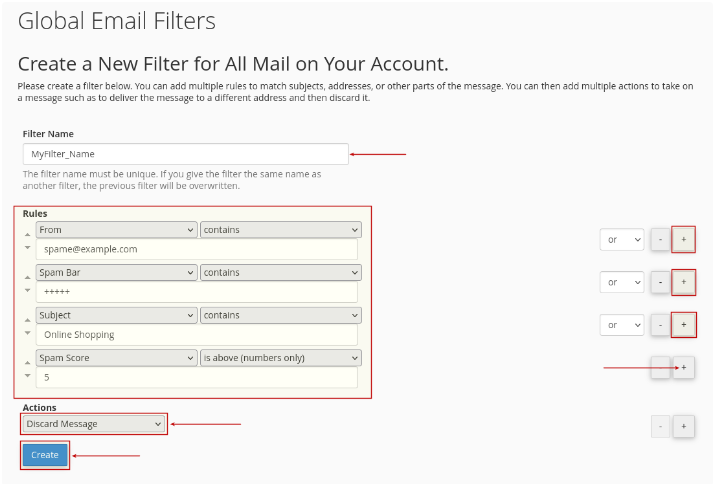714x484 pixels.
Task: Remove the Spam Bar rule with minus button
Action: (x=660, y=282)
